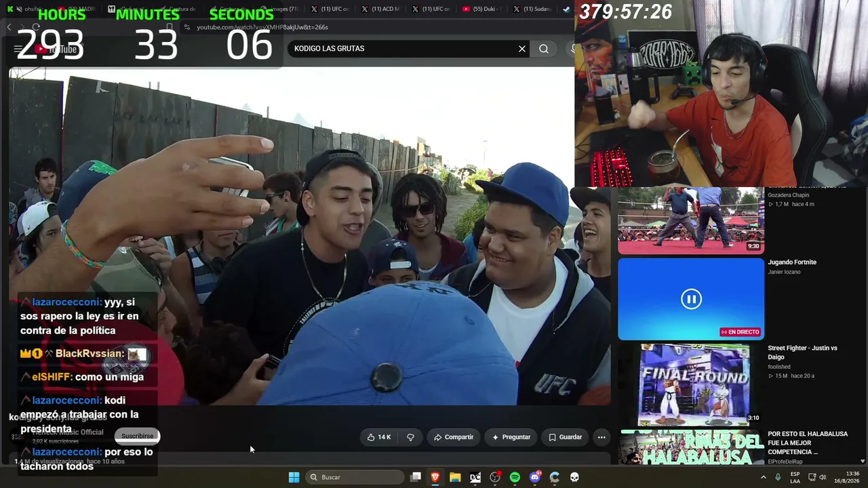
Task: Open the 'Street Fighter - Justin vs Daigo' title
Action: pyautogui.click(x=802, y=352)
